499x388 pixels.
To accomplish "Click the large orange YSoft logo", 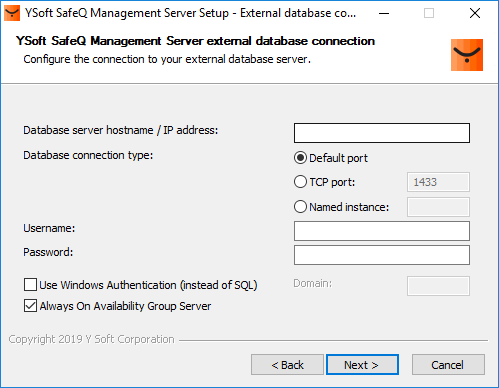I will [x=467, y=55].
